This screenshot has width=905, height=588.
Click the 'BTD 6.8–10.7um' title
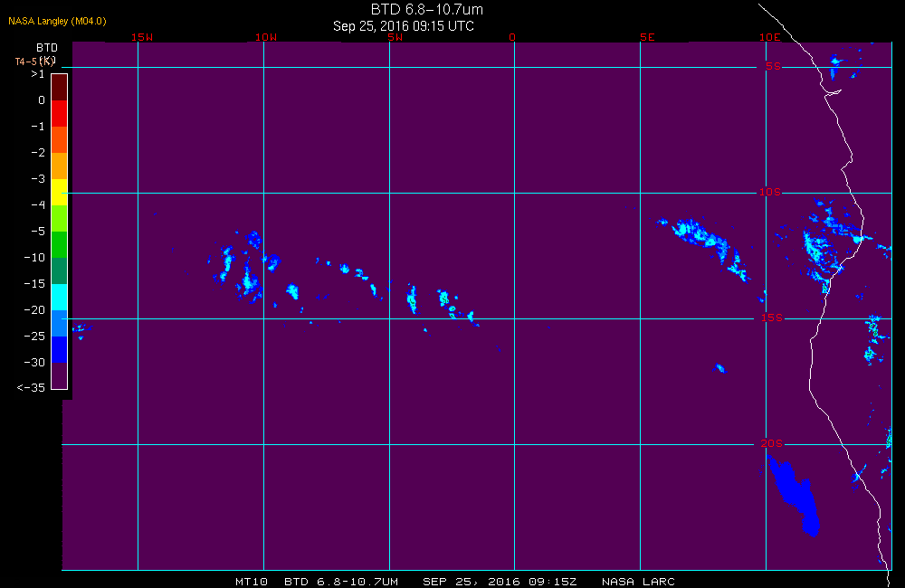426,9
